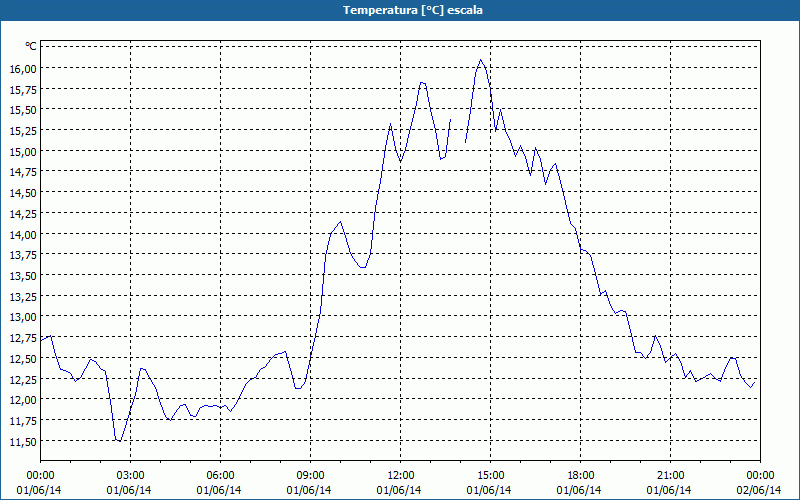800x500 pixels.
Task: Select the 15,00 y-axis label
Action: [23, 152]
